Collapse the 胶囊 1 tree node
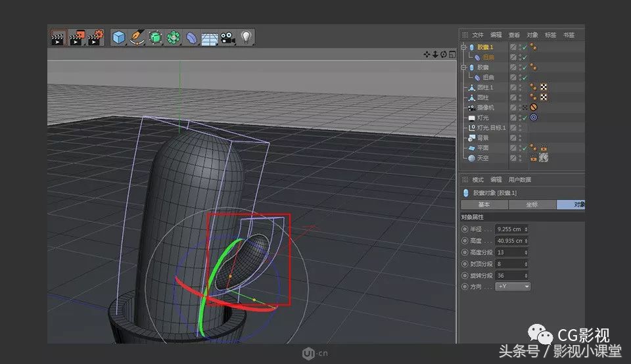 point(463,47)
